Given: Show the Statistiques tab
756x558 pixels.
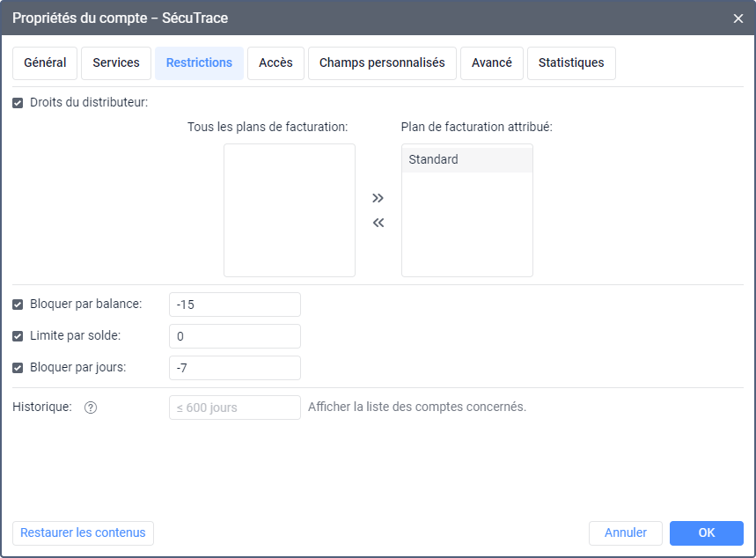Looking at the screenshot, I should coord(571,63).
